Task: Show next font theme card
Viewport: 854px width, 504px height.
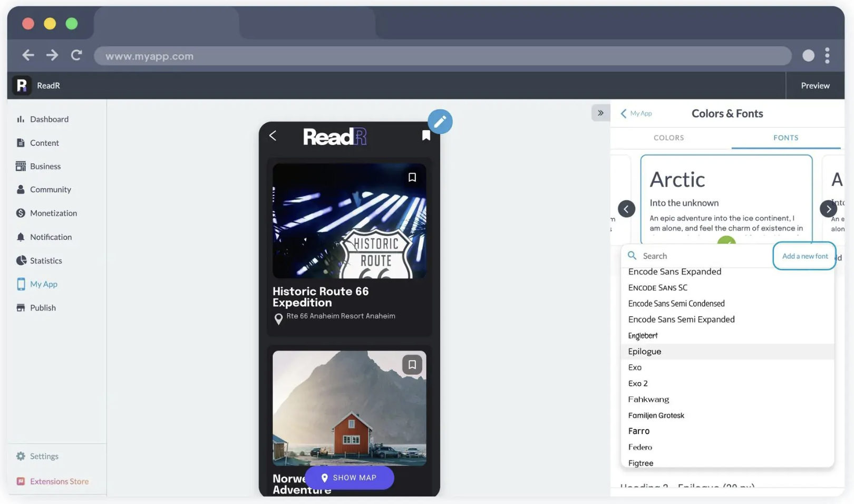Action: pyautogui.click(x=828, y=209)
